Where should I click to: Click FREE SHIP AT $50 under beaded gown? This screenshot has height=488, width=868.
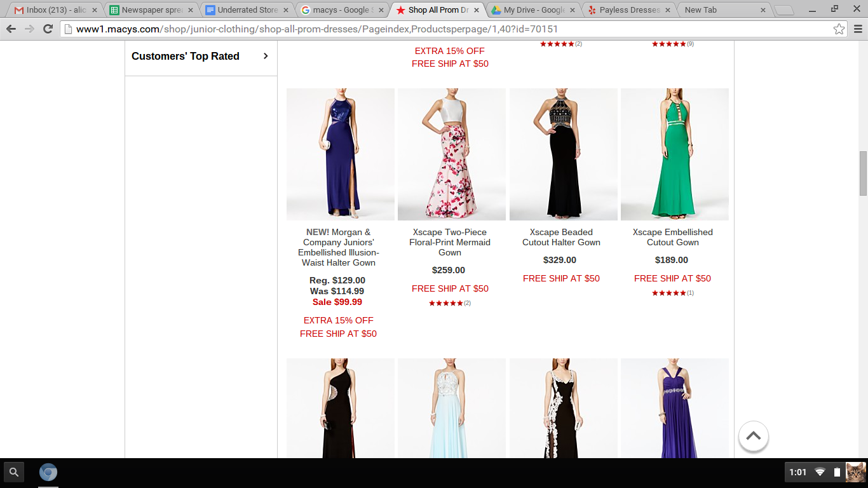[561, 278]
